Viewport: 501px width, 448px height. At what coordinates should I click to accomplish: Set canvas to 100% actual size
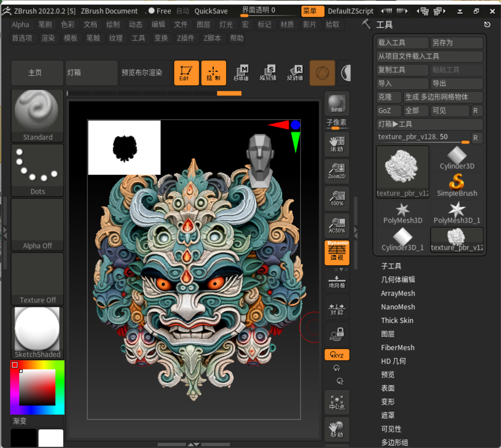click(x=337, y=198)
